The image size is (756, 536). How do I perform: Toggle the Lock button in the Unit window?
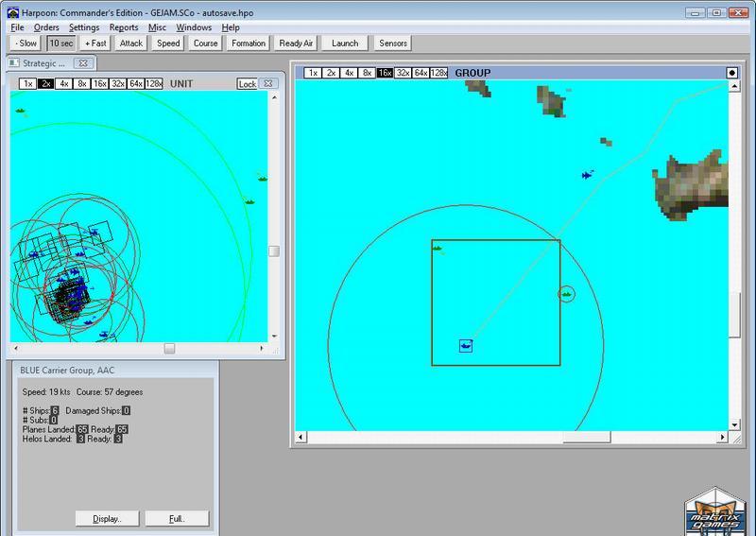point(247,84)
